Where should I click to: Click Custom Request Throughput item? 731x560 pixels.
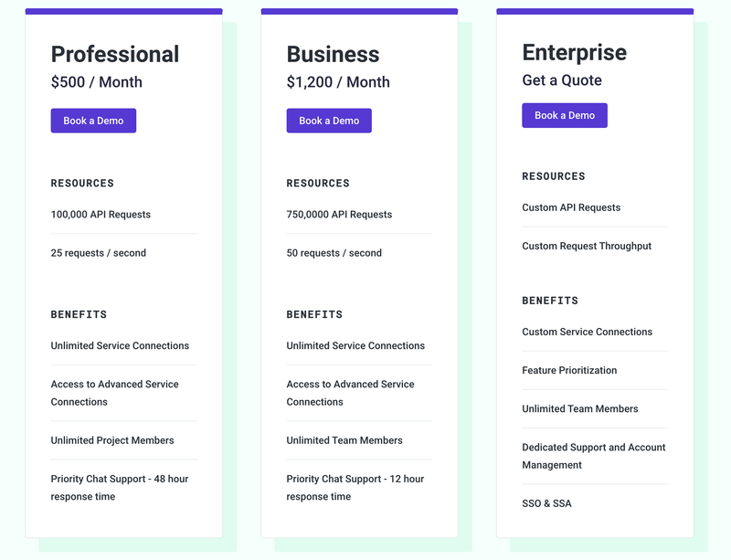point(587,246)
